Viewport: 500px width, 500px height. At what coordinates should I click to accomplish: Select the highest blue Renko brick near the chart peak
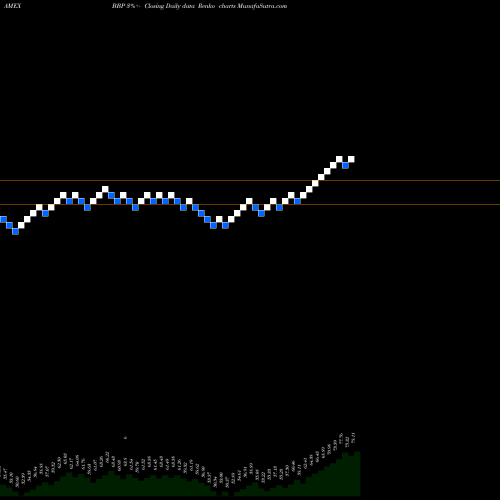345,165
